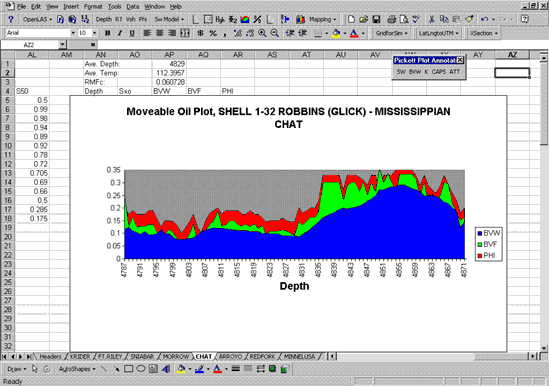Viewport: 549px width, 386px height.
Task: Click the Save disk icon
Action: tap(376, 19)
